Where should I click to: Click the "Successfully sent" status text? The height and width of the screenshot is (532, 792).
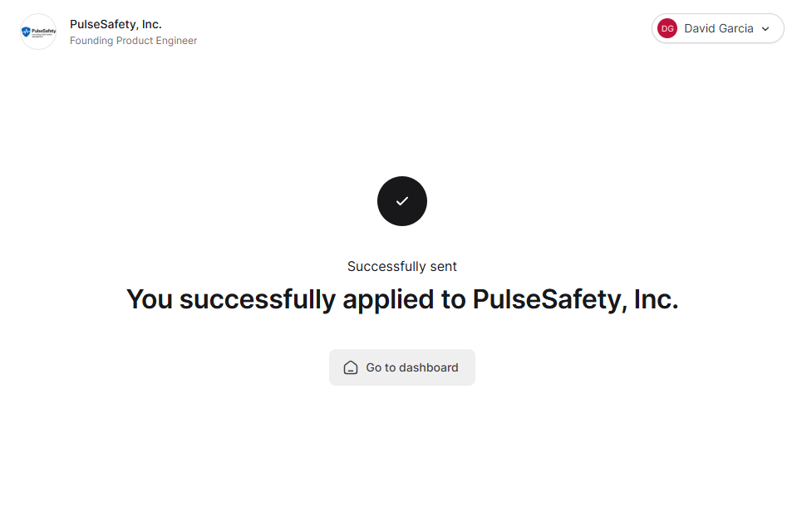[x=402, y=267]
